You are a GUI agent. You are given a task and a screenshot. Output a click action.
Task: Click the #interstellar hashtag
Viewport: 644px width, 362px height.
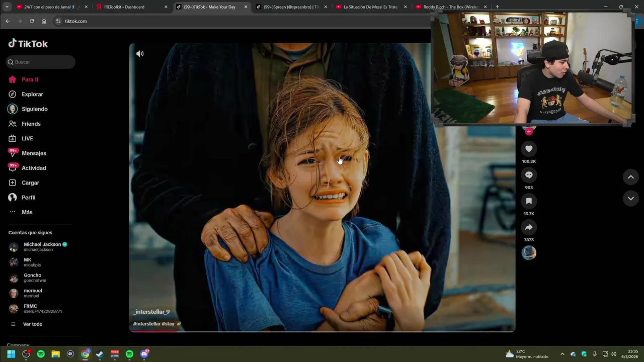tap(147, 324)
